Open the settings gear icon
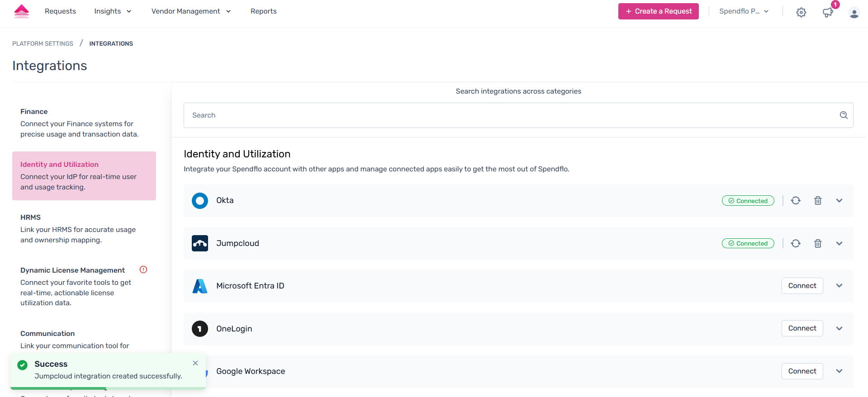 pyautogui.click(x=801, y=12)
